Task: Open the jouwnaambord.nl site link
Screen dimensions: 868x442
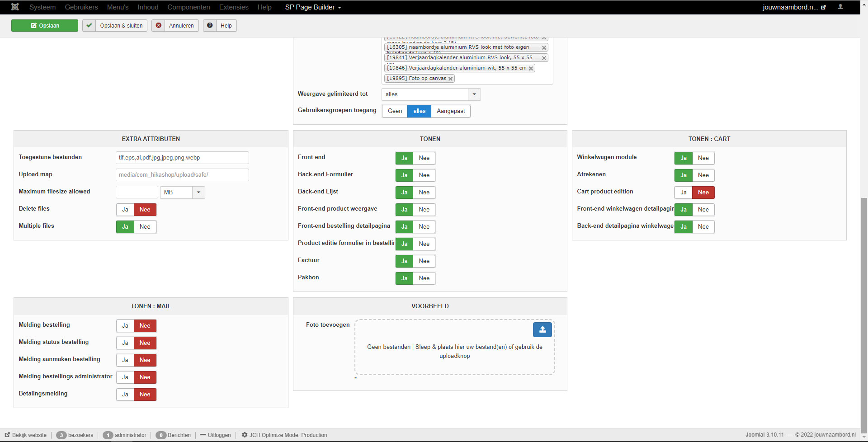Action: click(794, 7)
